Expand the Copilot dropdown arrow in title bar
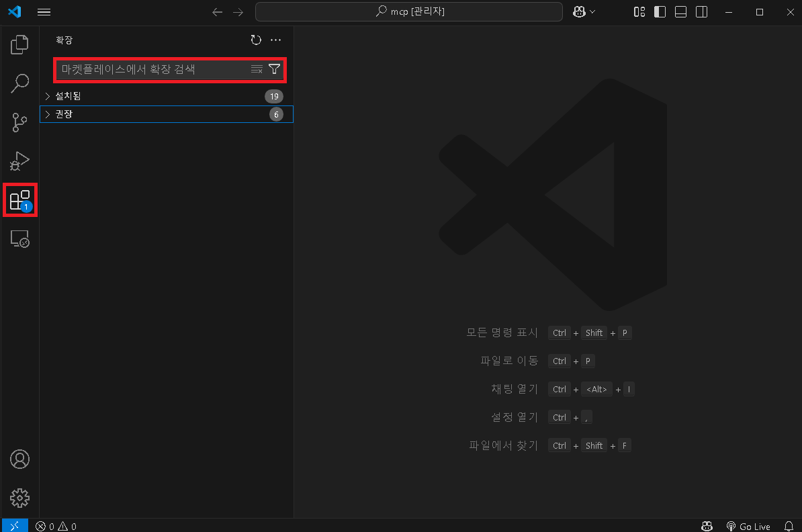The image size is (802, 532). [x=592, y=12]
